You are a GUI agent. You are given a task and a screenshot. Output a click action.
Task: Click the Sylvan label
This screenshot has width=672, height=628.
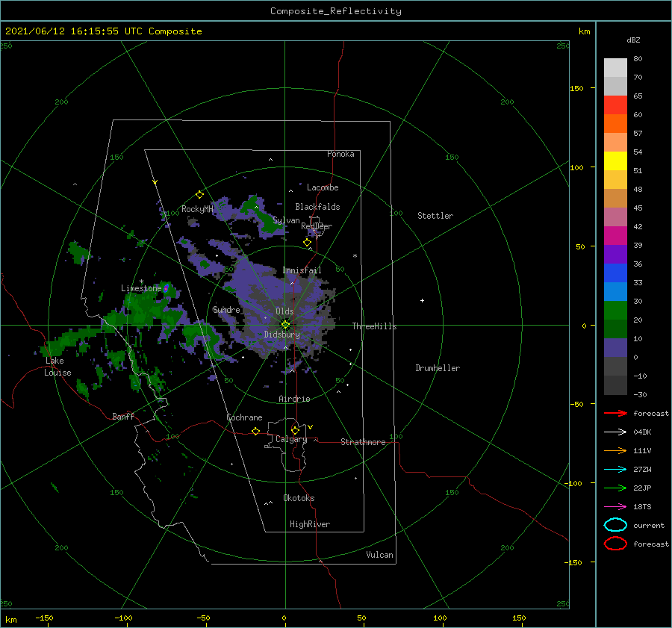(286, 220)
